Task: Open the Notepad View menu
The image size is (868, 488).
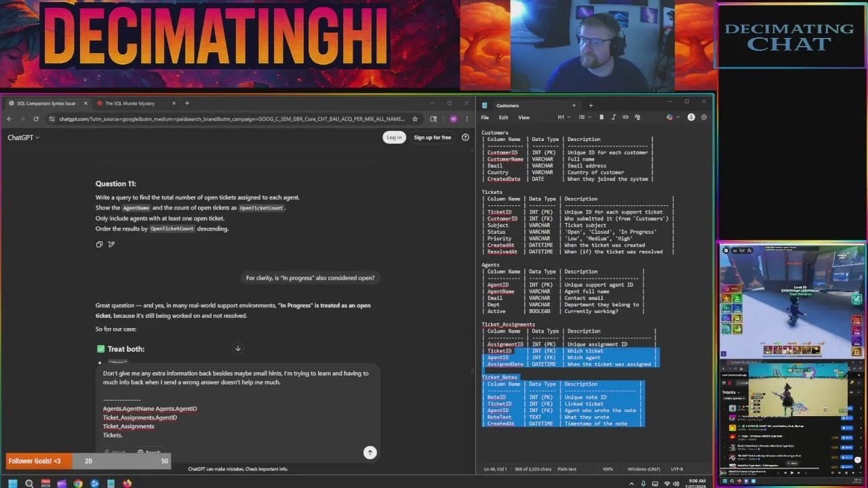Action: click(x=524, y=117)
